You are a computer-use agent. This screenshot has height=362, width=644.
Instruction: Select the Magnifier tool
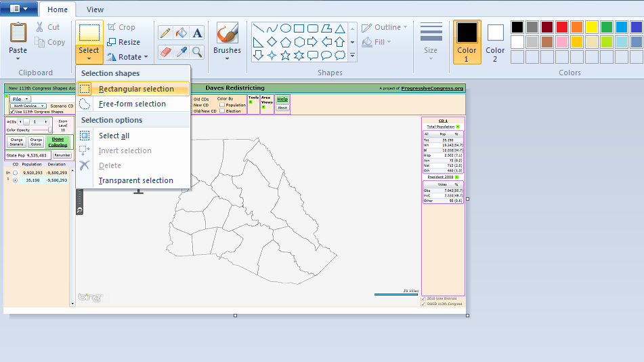click(x=197, y=52)
